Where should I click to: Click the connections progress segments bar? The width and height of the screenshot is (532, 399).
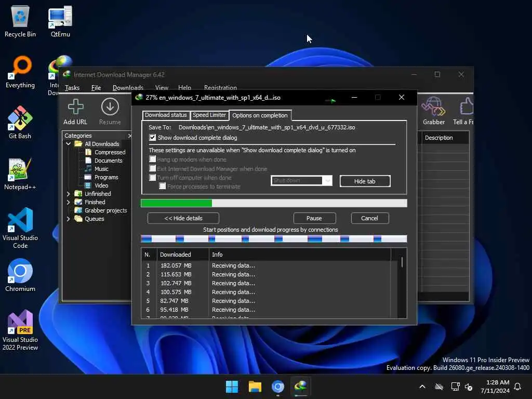click(274, 239)
